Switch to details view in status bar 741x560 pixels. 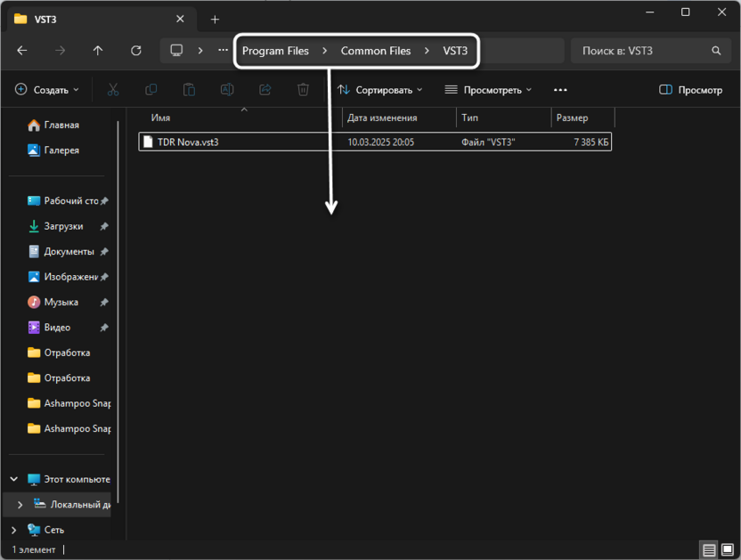(709, 550)
